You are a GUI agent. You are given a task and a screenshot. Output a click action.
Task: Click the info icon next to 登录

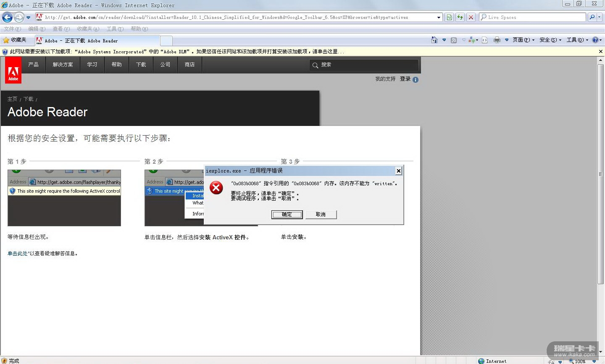tap(416, 79)
